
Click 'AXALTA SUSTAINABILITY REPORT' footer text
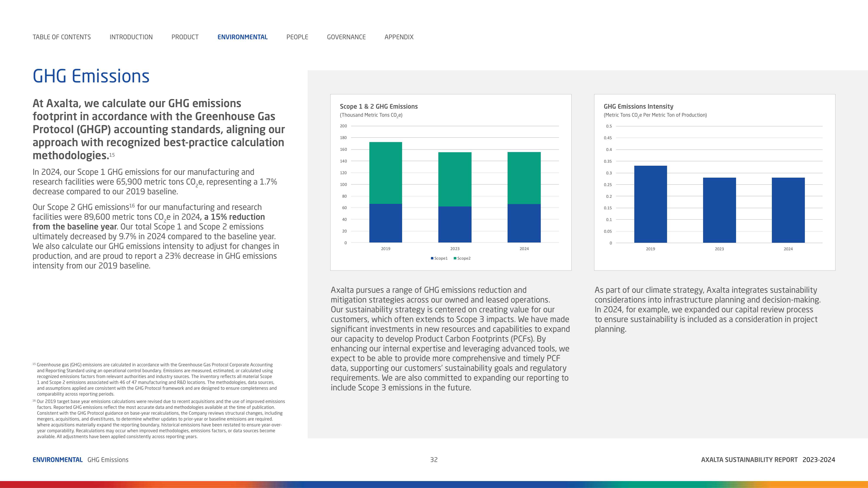coord(749,460)
